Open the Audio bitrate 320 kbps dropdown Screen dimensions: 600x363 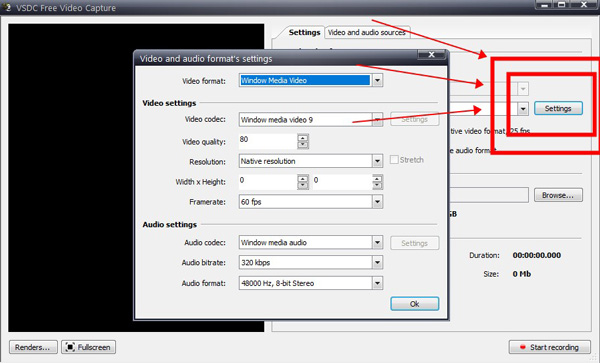click(377, 262)
